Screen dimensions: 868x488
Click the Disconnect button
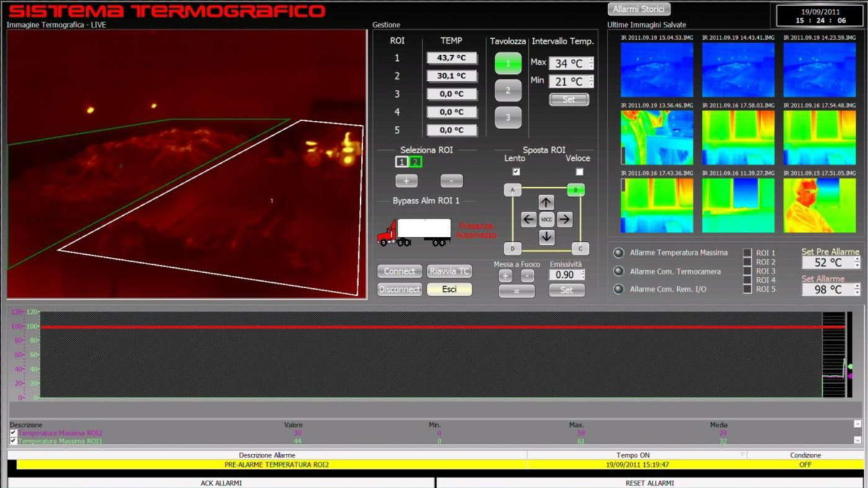(400, 289)
